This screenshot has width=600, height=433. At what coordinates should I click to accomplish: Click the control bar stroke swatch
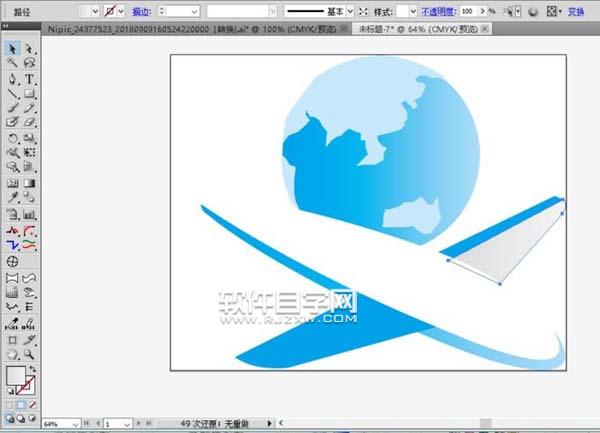[x=110, y=11]
